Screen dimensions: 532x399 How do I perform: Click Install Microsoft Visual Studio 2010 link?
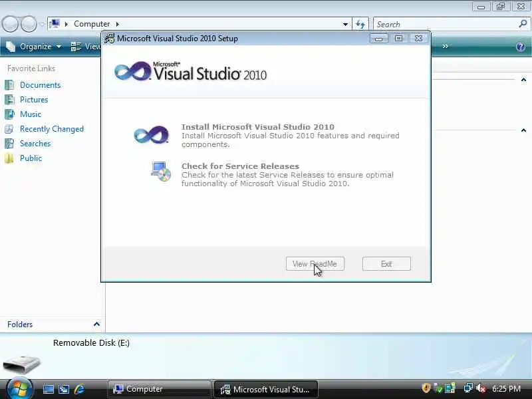[257, 127]
